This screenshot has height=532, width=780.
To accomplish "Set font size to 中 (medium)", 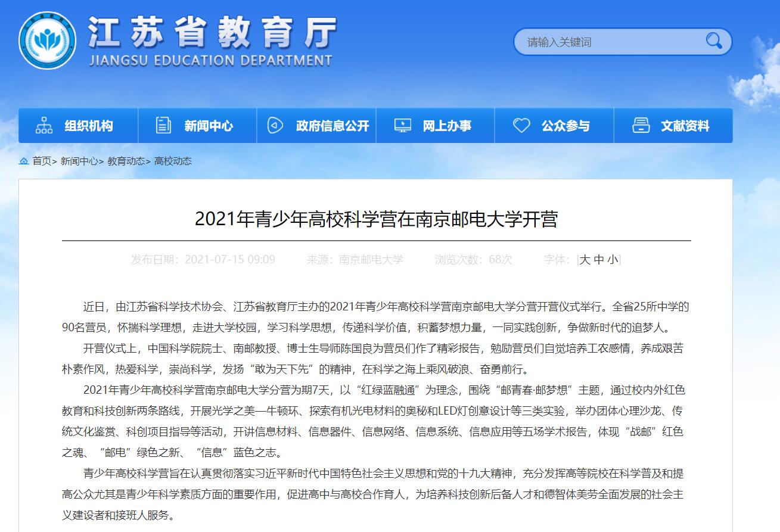I will coord(599,260).
